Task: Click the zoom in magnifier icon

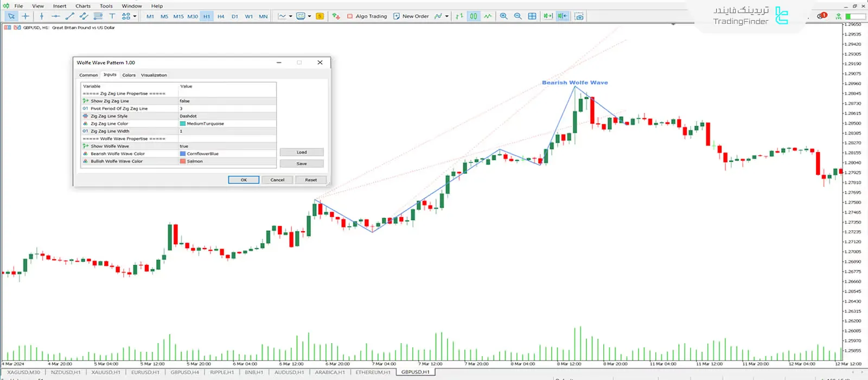Action: [503, 16]
